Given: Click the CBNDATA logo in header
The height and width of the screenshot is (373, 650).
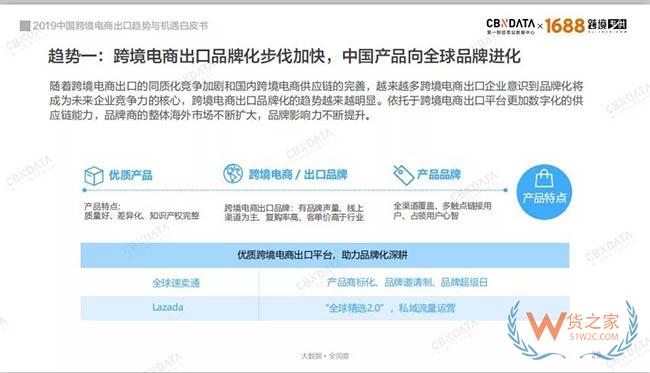Looking at the screenshot, I should [x=511, y=26].
